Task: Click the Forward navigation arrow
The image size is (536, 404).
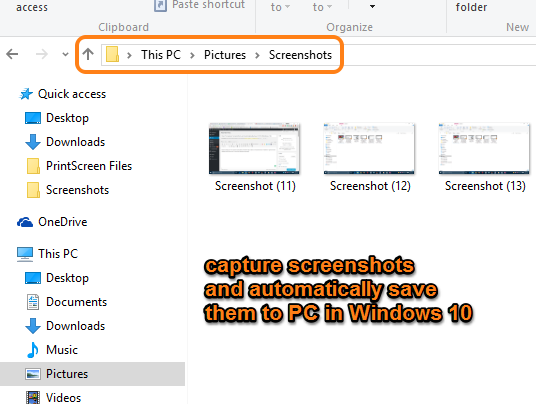Action: point(42,54)
